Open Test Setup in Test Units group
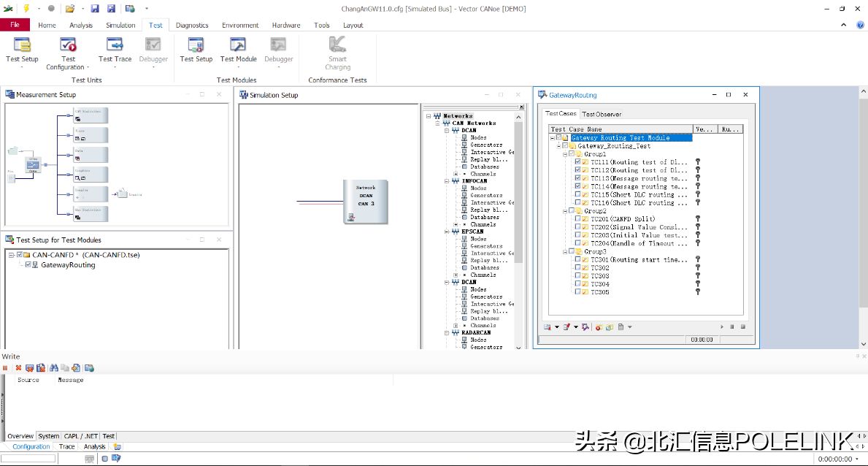This screenshot has width=868, height=466. pyautogui.click(x=22, y=53)
